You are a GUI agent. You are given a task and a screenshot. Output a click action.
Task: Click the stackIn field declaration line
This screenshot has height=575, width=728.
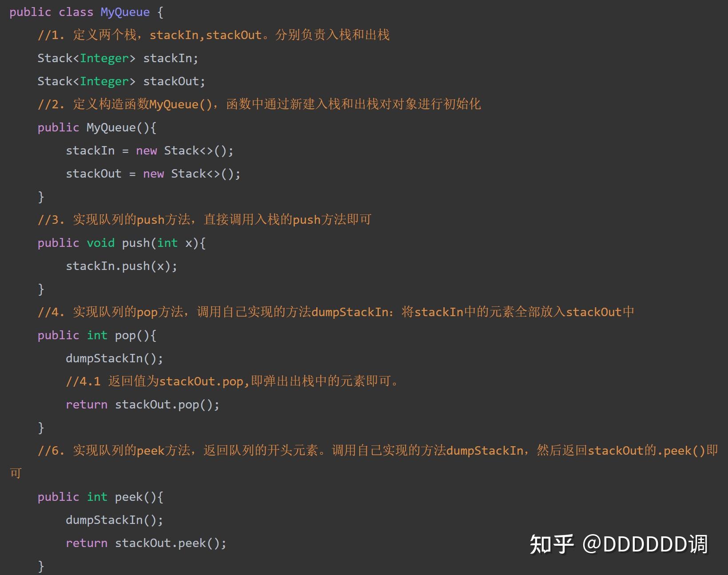(x=118, y=58)
